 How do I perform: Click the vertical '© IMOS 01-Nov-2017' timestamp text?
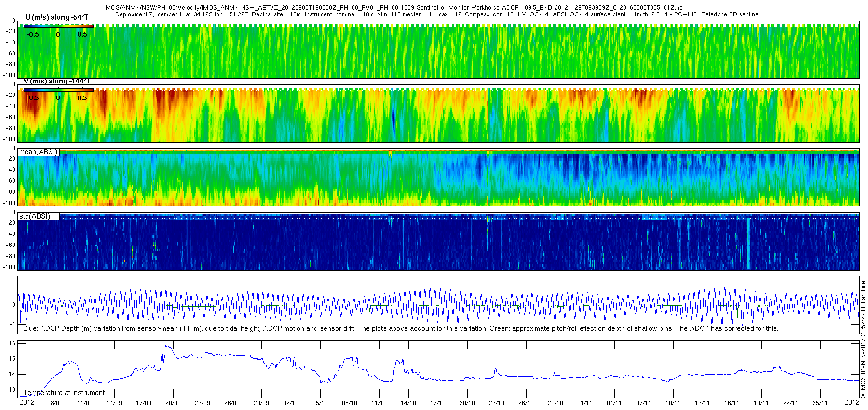[863, 340]
